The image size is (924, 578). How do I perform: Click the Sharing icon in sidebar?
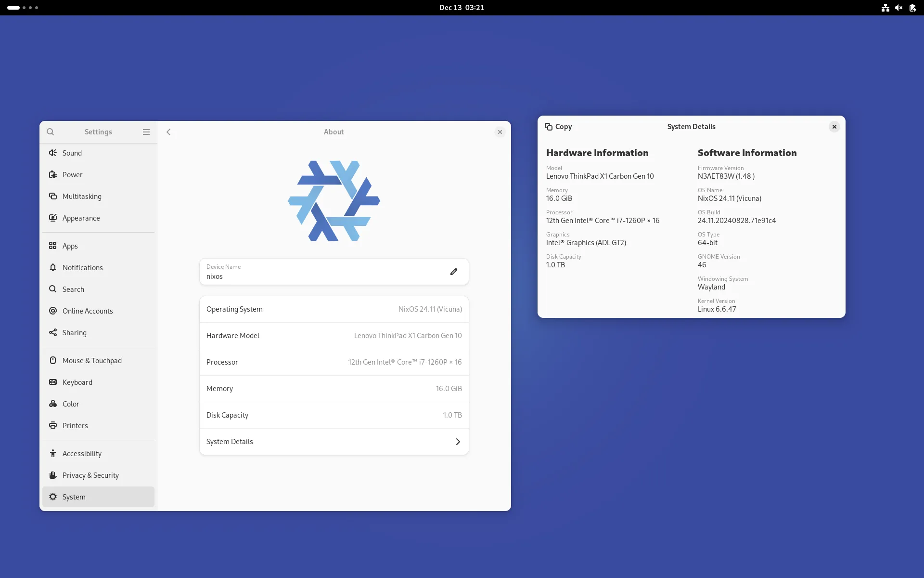[x=53, y=332]
